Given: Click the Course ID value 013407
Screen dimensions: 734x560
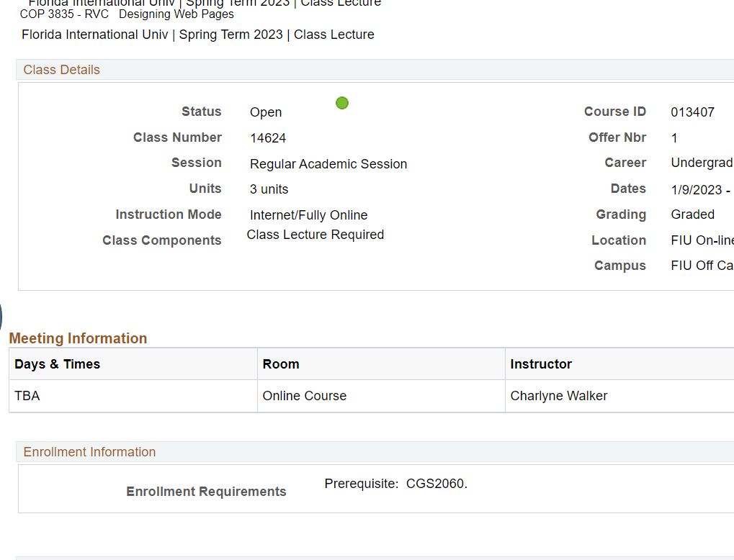Looking at the screenshot, I should [692, 112].
